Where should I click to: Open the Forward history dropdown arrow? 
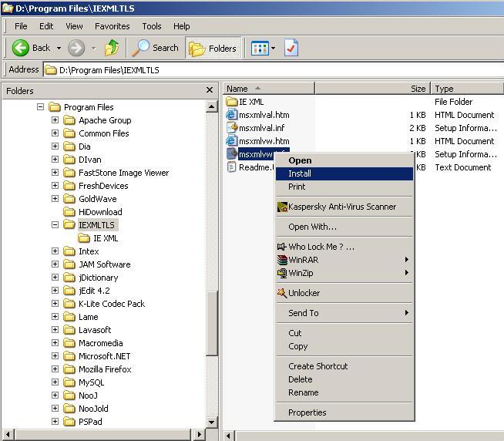pos(93,49)
